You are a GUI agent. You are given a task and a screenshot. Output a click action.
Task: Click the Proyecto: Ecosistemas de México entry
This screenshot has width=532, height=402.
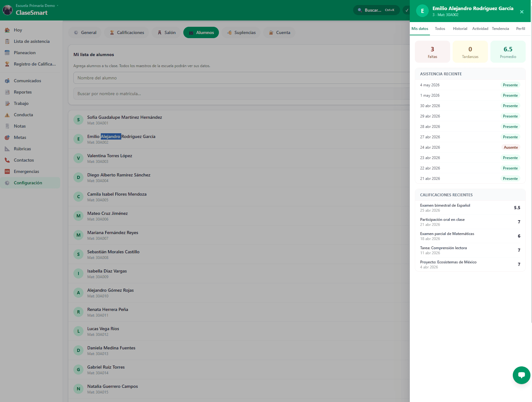(x=470, y=264)
